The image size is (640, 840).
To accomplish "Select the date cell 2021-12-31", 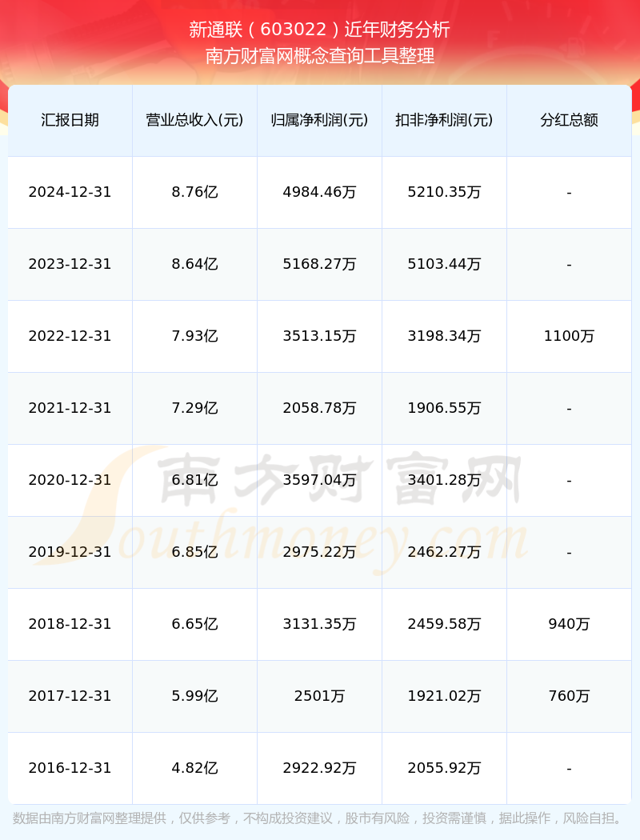I will point(70,408).
